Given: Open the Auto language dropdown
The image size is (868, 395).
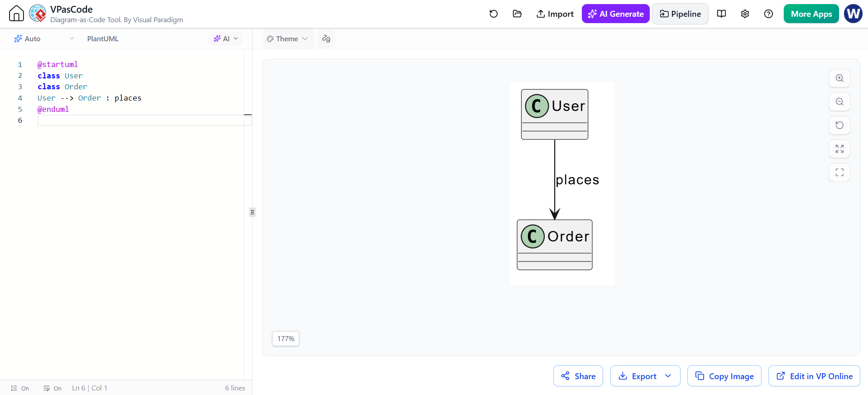Looking at the screenshot, I should click(44, 39).
